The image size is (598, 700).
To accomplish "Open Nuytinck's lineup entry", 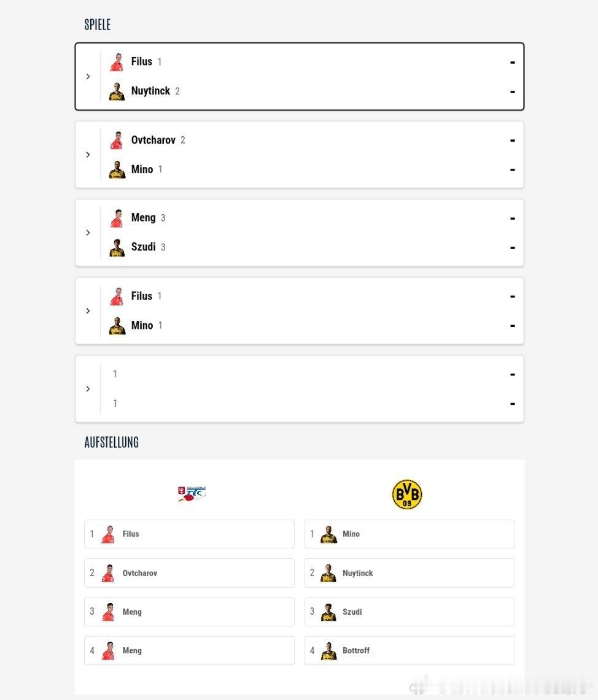I will point(410,573).
